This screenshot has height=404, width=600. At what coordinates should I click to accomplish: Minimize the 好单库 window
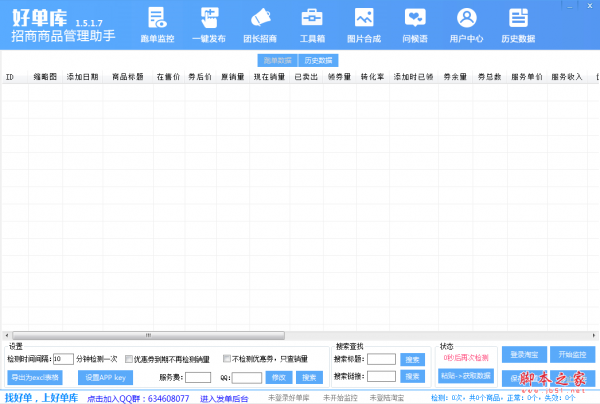click(569, 6)
